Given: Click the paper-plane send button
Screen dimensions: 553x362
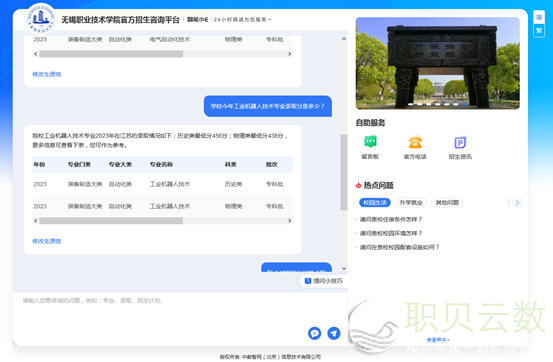Looking at the screenshot, I should [x=334, y=333].
